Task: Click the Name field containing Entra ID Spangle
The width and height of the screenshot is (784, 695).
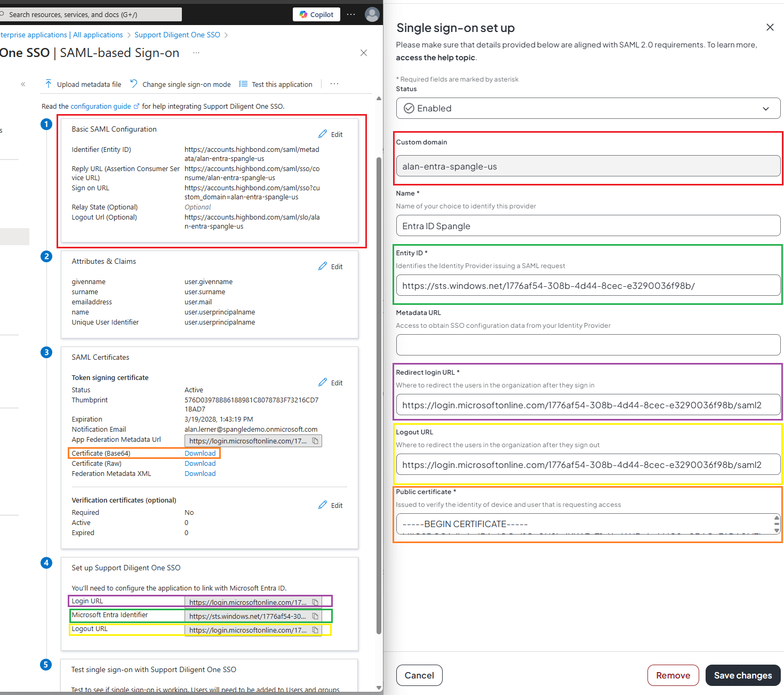Action: tap(588, 226)
